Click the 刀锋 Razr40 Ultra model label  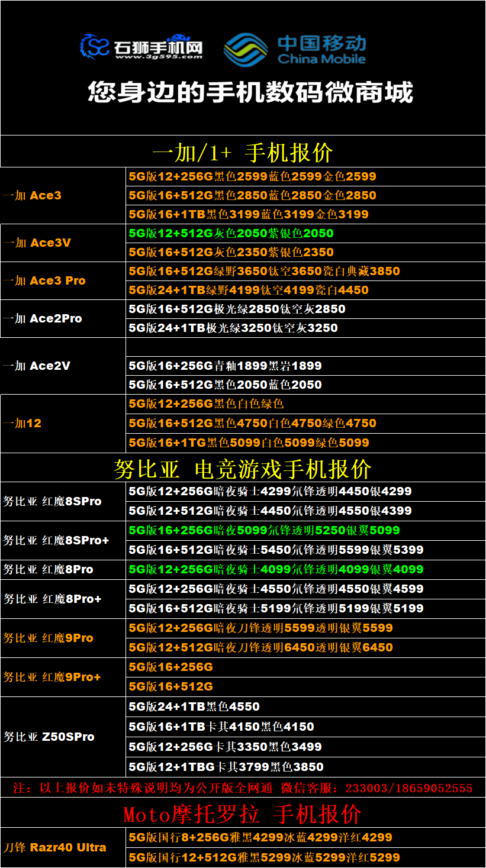55,847
